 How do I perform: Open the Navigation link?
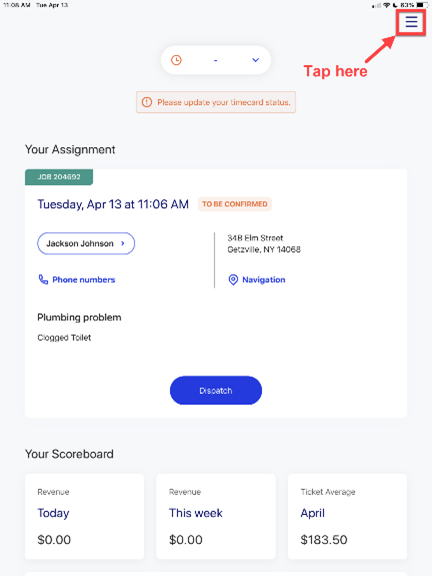[x=264, y=280]
